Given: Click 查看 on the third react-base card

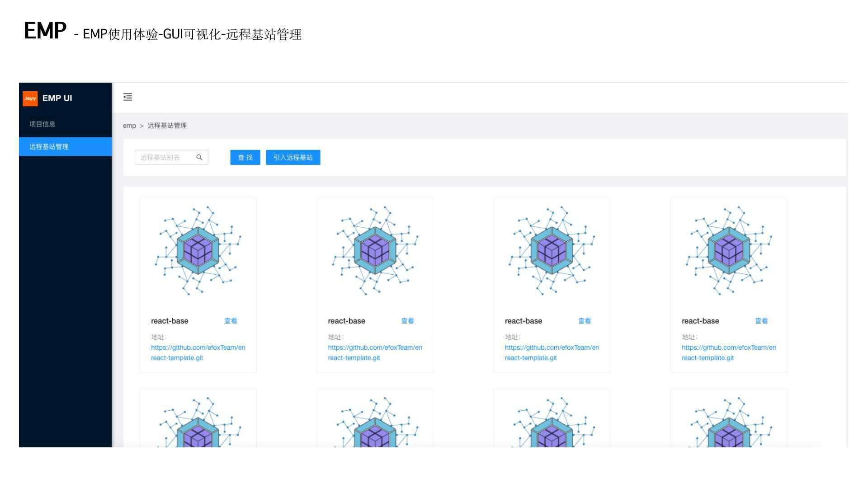Looking at the screenshot, I should click(585, 321).
